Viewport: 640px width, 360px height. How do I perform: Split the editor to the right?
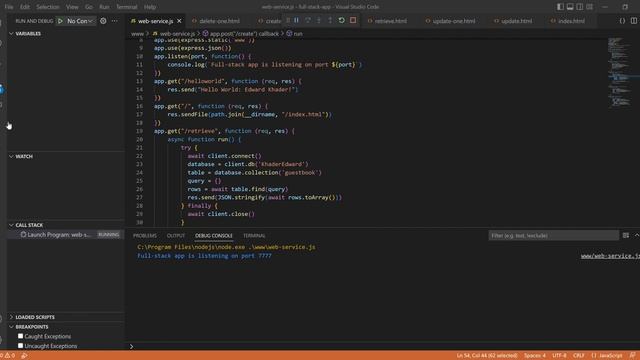[634, 21]
